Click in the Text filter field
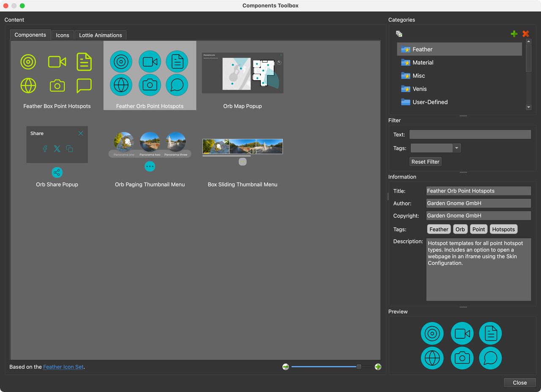This screenshot has height=392, width=541. [x=470, y=134]
